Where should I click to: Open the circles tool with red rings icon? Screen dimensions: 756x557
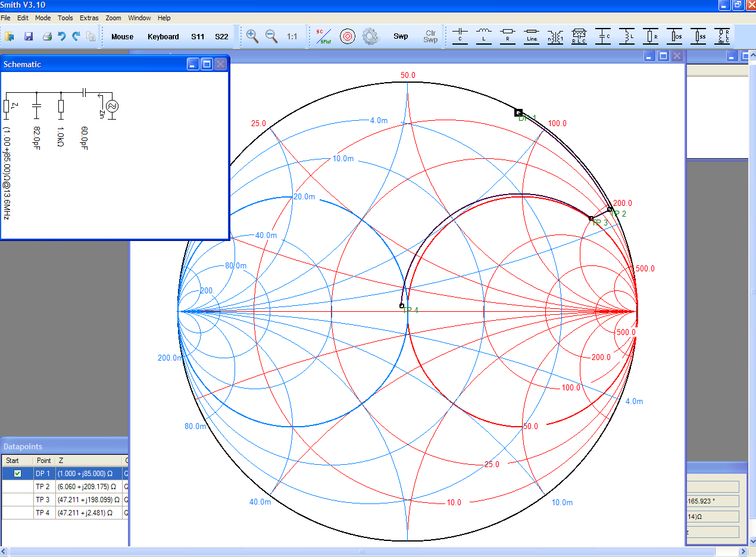point(348,36)
